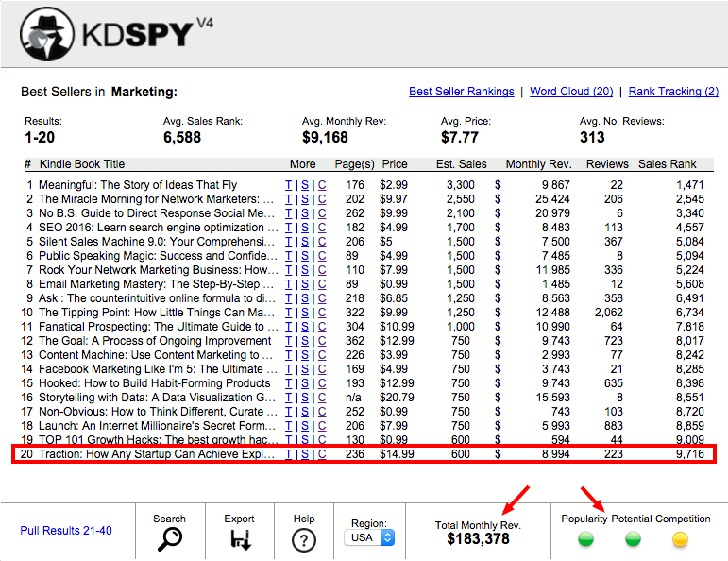Select 'Hooked: How to Build Habit-Forming Products'

click(155, 383)
